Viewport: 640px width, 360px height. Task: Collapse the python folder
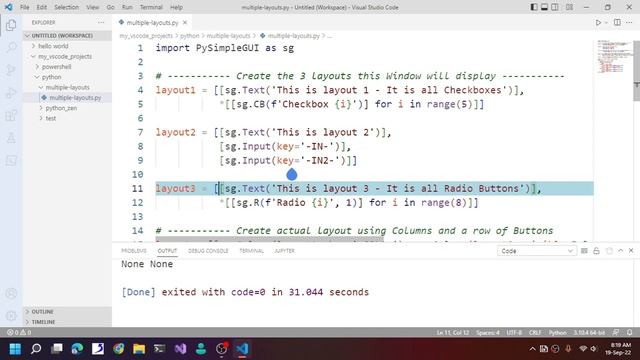67,77
